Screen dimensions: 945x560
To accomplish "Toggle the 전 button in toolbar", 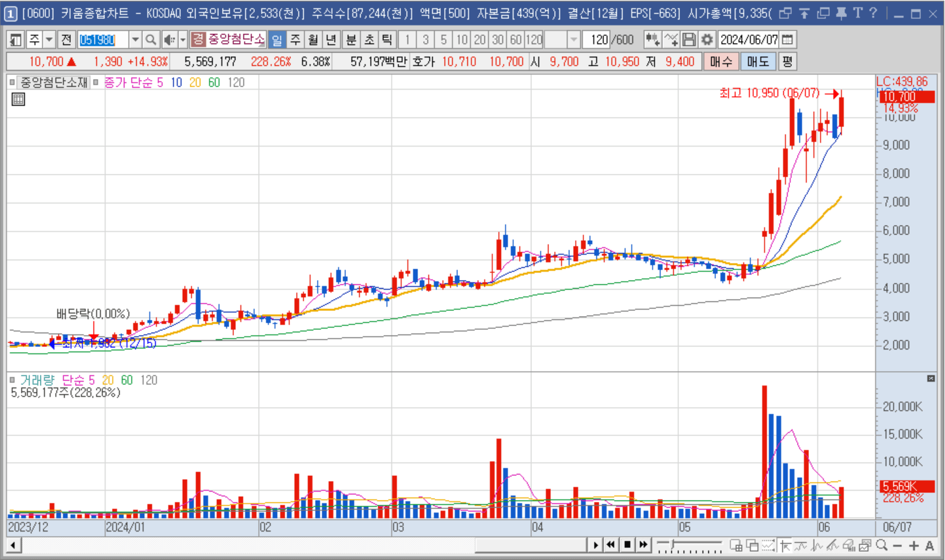I will [x=66, y=40].
